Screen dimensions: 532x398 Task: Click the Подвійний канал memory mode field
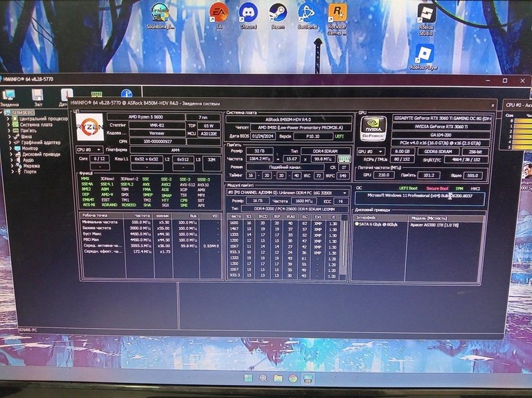(x=285, y=167)
